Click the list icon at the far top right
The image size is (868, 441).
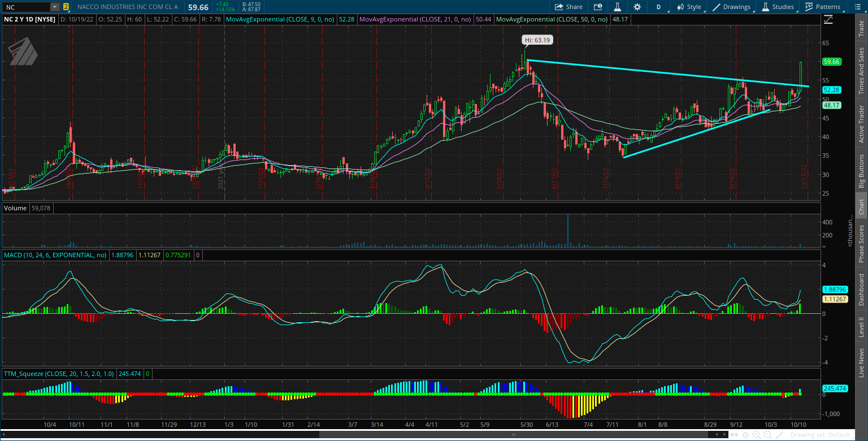(x=859, y=7)
